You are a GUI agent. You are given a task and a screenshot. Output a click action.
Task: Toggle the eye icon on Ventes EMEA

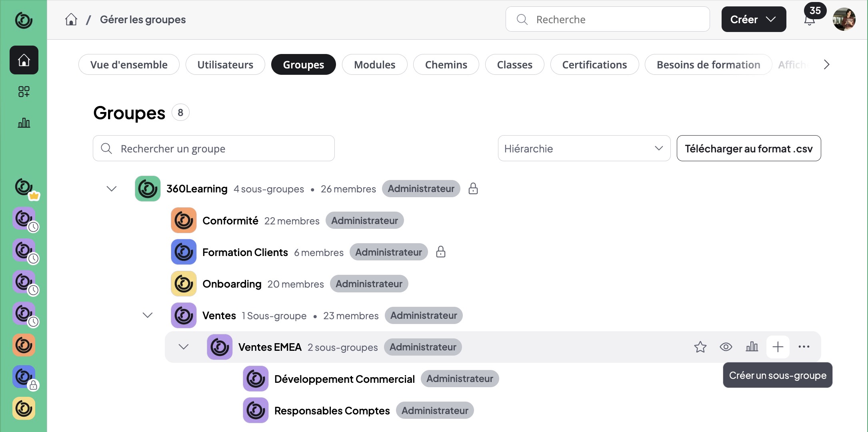(x=726, y=347)
